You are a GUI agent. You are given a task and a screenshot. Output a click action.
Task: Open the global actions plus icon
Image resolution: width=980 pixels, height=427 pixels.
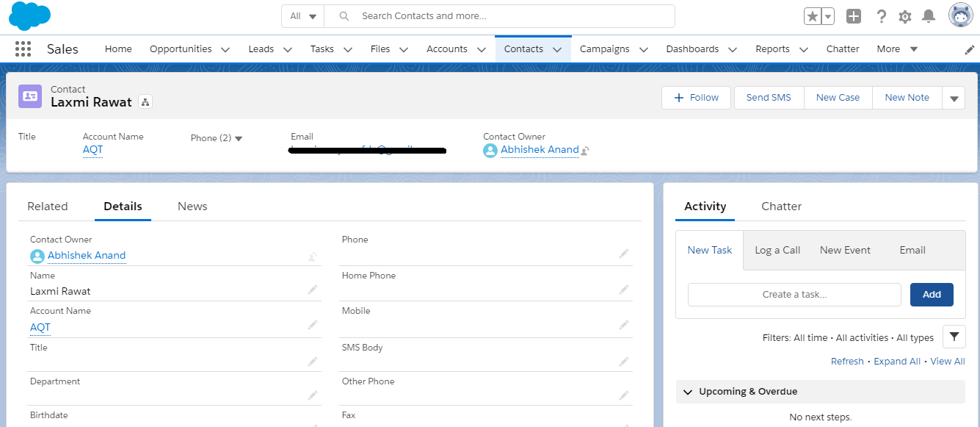tap(853, 16)
